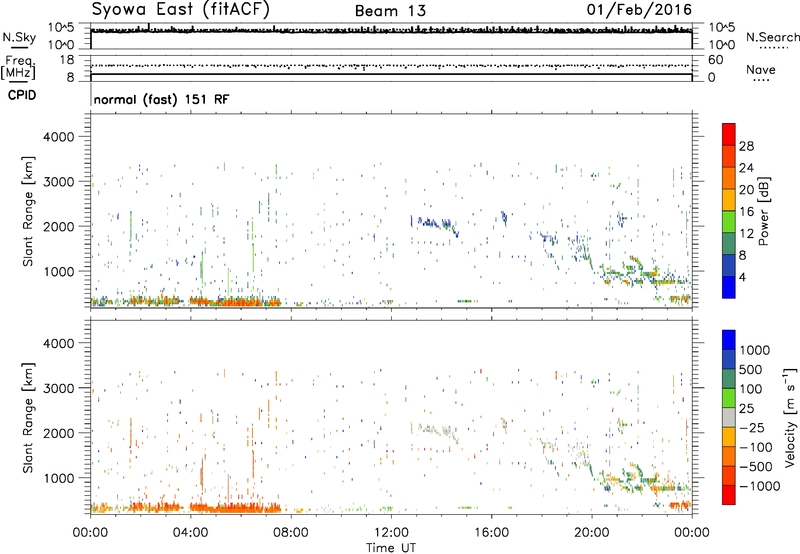Click the '12:00' time tick label
The width and height of the screenshot is (800, 554).
[391, 533]
